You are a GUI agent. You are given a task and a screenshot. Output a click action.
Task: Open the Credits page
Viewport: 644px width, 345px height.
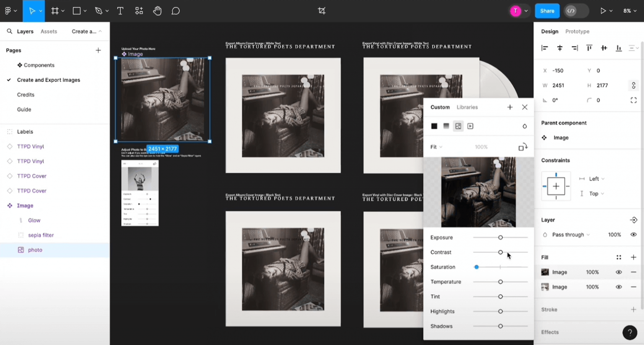click(26, 95)
